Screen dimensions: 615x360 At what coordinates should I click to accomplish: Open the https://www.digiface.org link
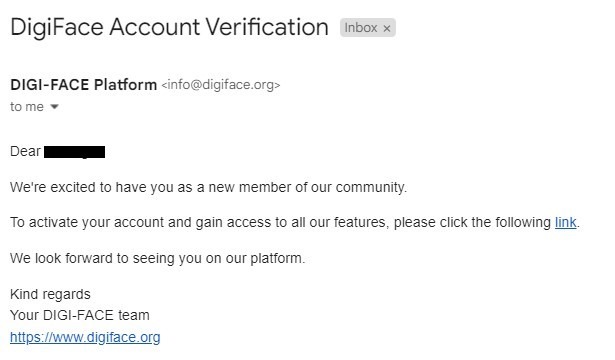click(x=85, y=337)
